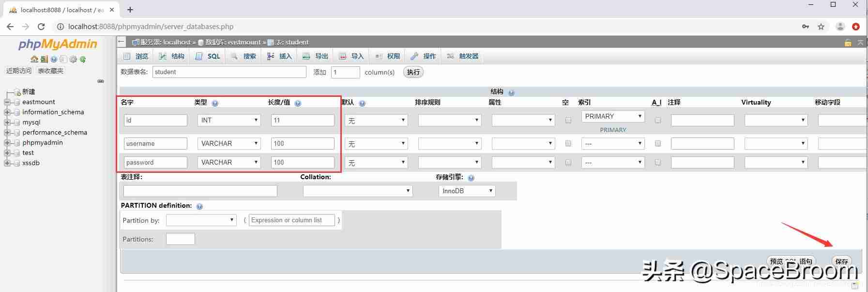Screen dimensions: 868x292
Task: Click the 新建 new database link
Action: pyautogui.click(x=29, y=92)
